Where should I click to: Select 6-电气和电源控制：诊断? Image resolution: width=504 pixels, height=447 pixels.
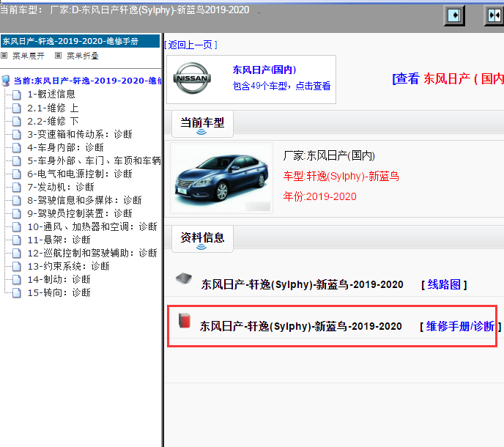point(80,174)
